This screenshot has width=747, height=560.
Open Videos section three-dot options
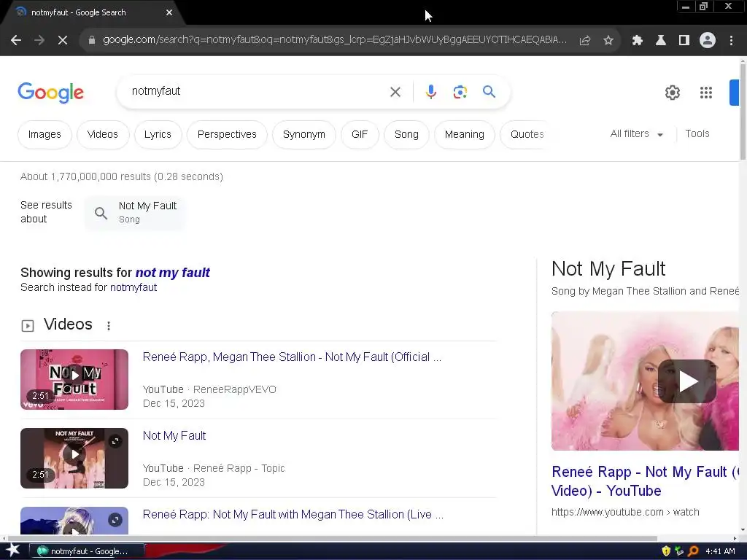point(109,326)
